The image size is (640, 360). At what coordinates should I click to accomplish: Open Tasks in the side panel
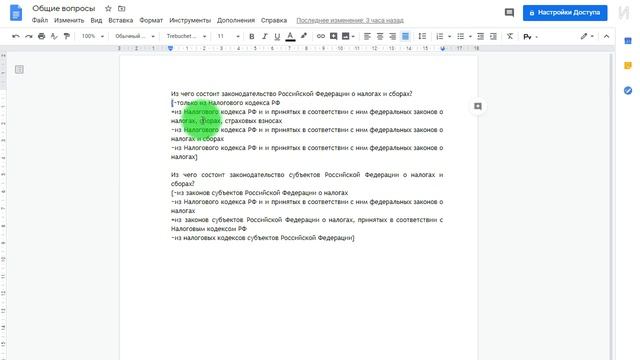point(628,90)
